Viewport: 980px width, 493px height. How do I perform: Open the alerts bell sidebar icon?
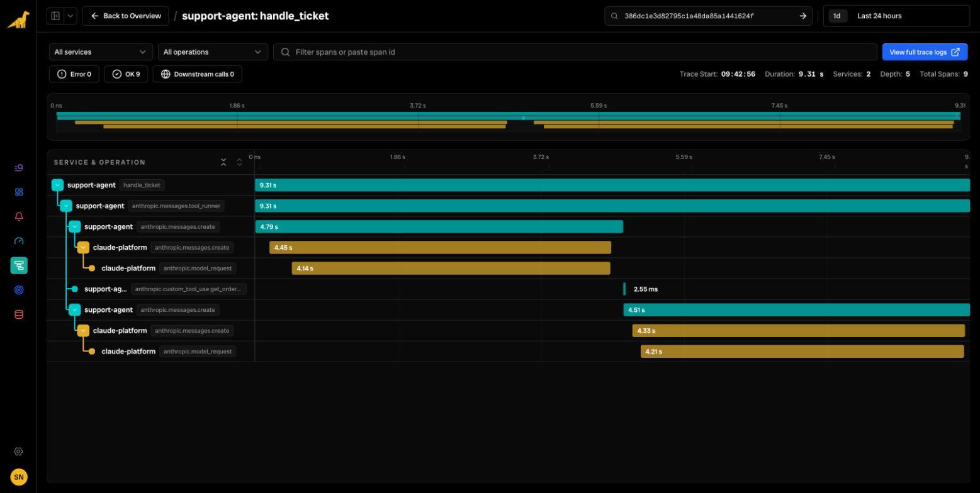[19, 216]
